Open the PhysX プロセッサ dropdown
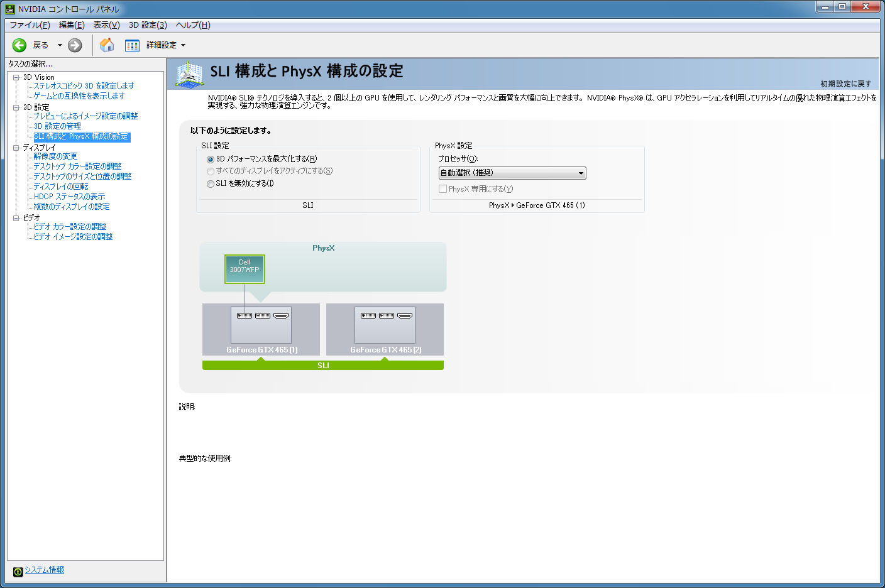This screenshot has width=885, height=588. [512, 173]
